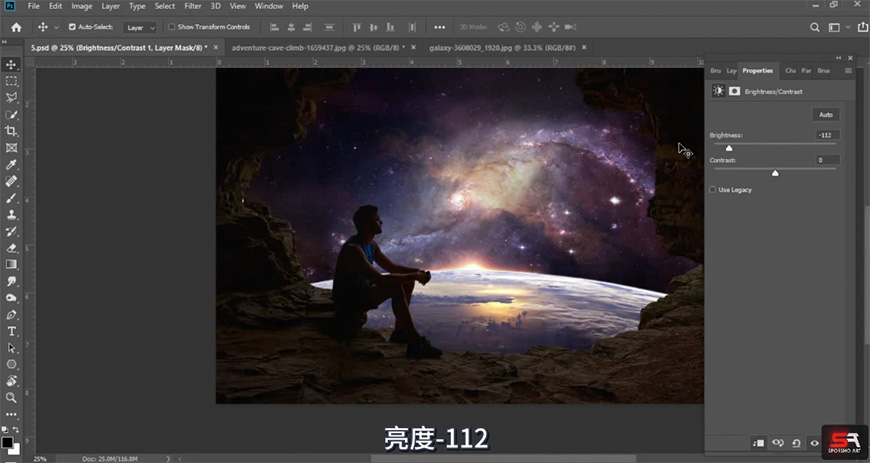The image size is (870, 463).
Task: Switch to galaxy-3608029_1920.jpg tab
Action: click(x=502, y=48)
